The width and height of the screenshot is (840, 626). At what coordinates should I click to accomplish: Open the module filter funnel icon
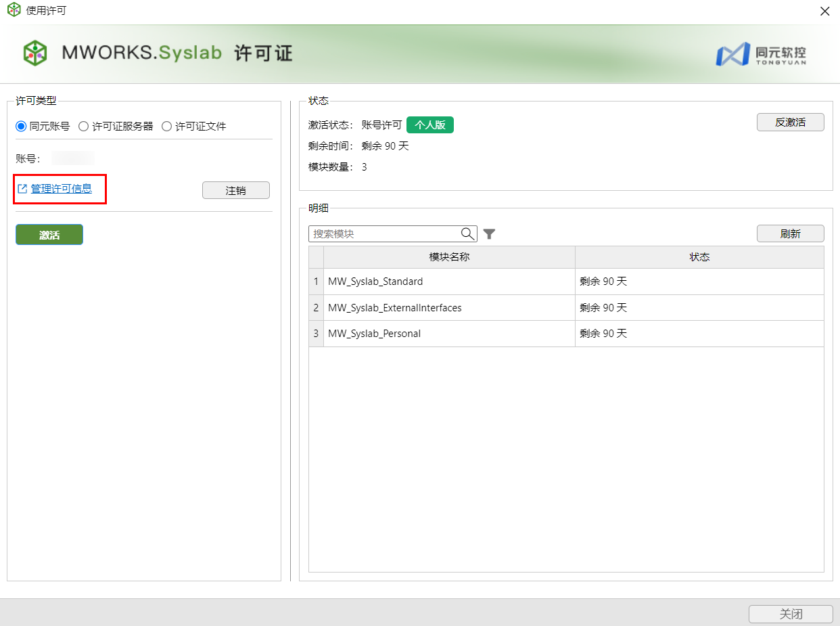(489, 234)
